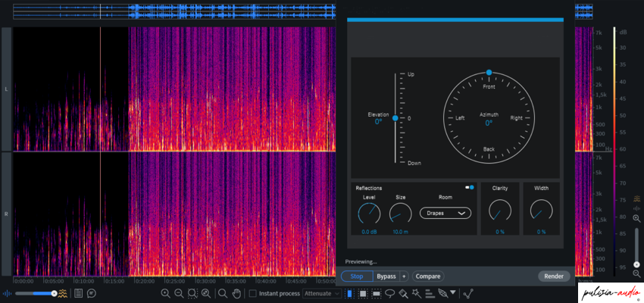Click the vertical zoom in magnifier
The height and width of the screenshot is (303, 644).
point(636,218)
